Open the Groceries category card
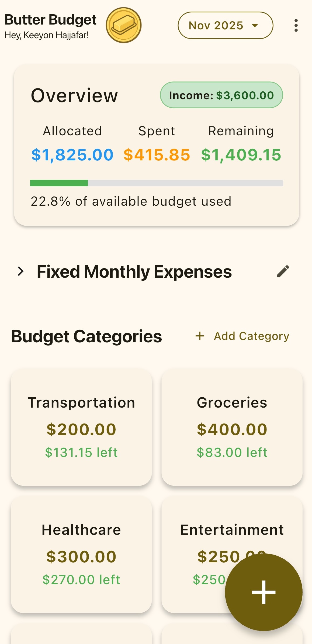The width and height of the screenshot is (312, 644). click(232, 427)
